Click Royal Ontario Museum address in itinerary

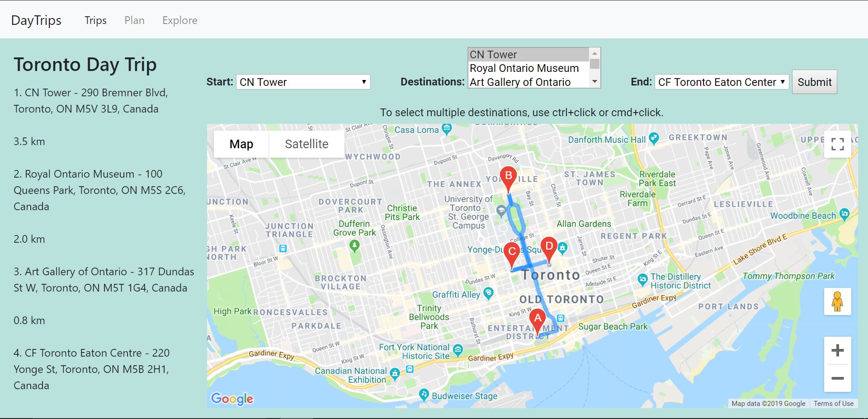click(x=99, y=190)
